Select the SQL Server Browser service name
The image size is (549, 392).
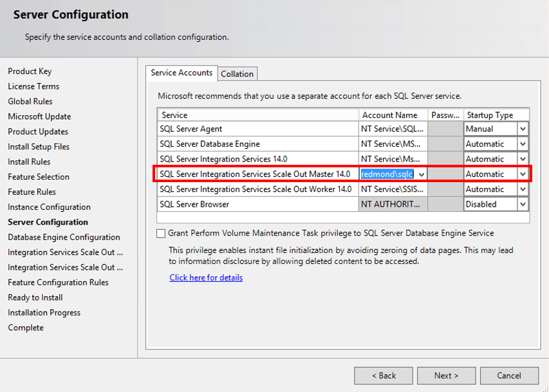tap(258, 204)
